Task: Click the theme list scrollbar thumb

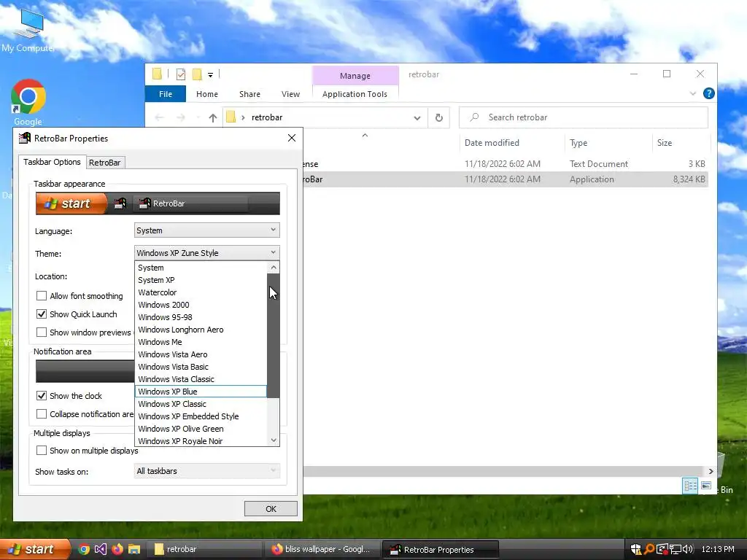Action: tap(274, 335)
